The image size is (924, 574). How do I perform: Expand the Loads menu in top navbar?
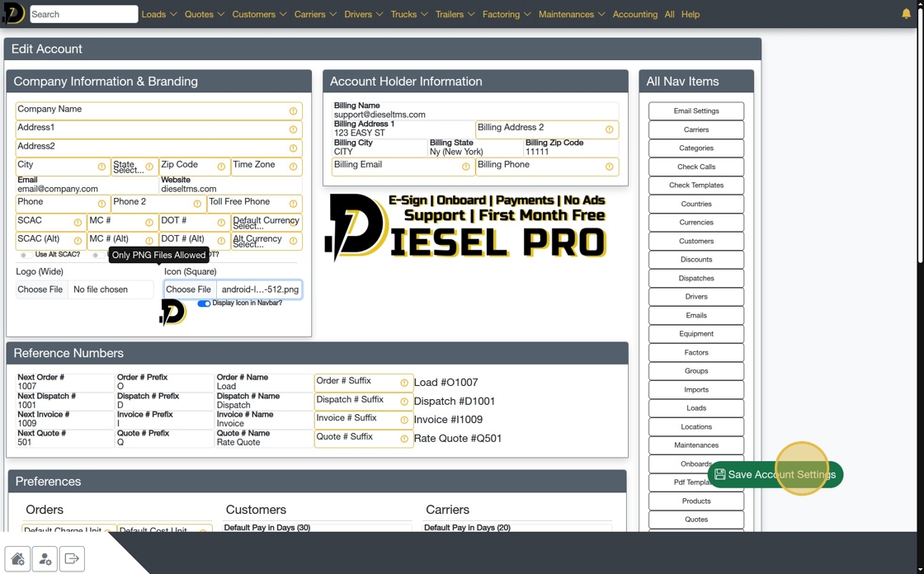click(158, 14)
